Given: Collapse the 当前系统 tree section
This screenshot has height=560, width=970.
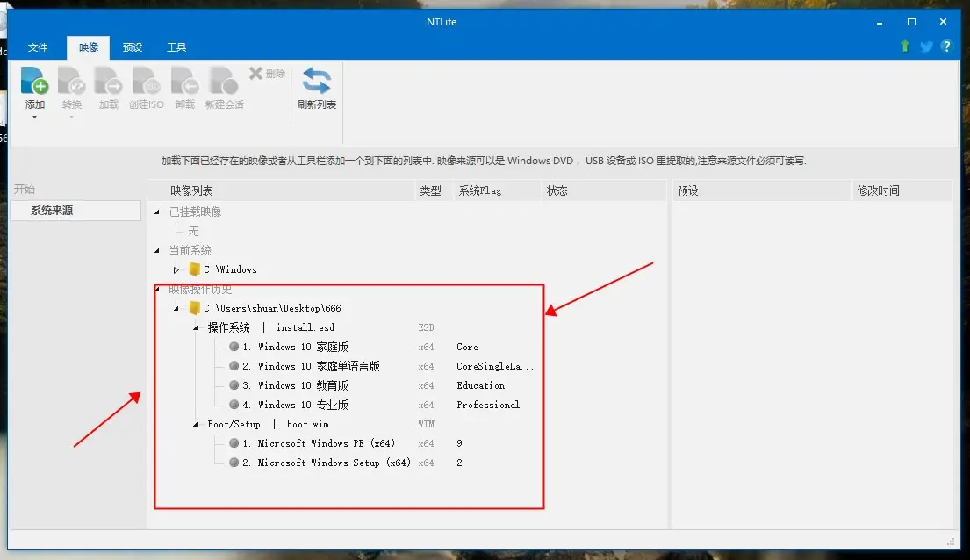Looking at the screenshot, I should pos(157,251).
